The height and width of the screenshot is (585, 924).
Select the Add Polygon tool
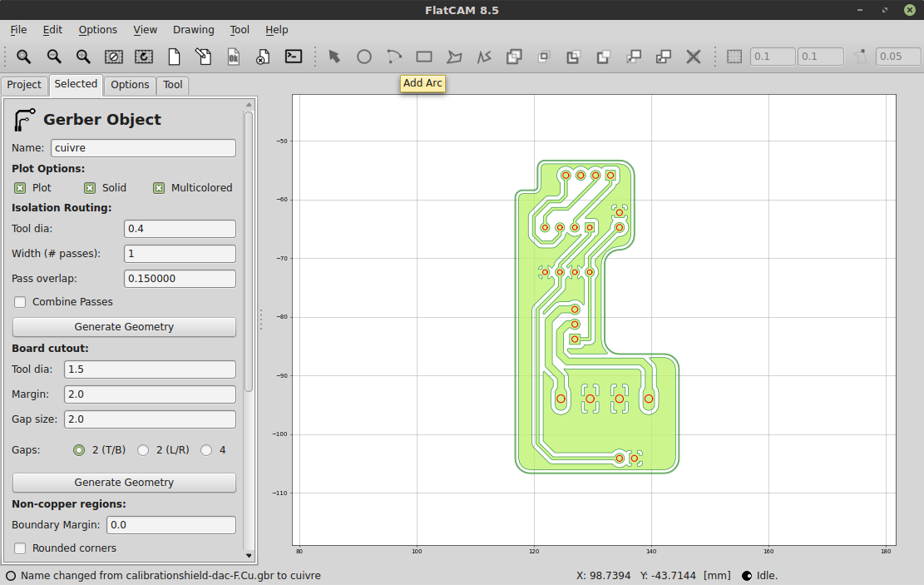coord(454,57)
